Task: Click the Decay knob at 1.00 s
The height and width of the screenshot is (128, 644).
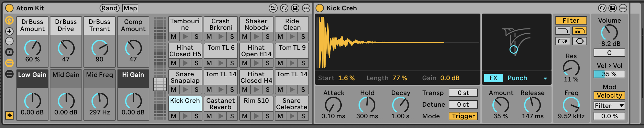Action: 401,105
